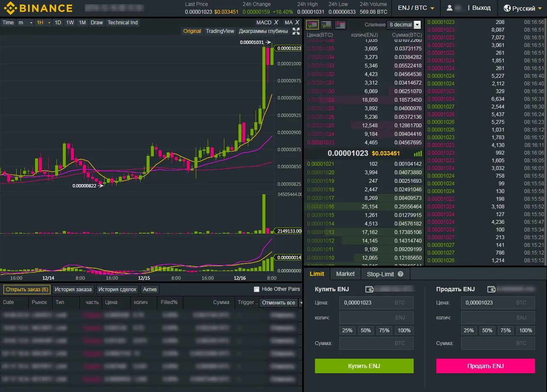Remove the MA indicator with its X
The height and width of the screenshot is (392, 547).
coord(297,22)
